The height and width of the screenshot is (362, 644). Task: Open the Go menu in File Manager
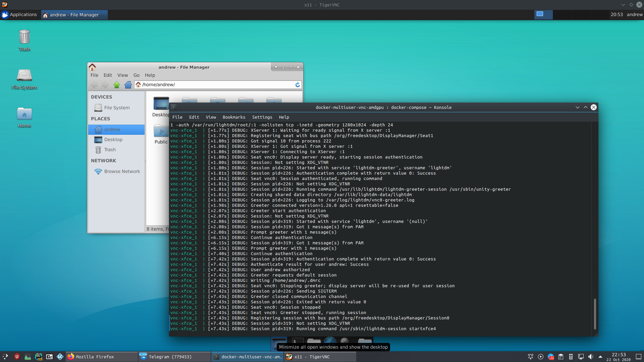click(x=136, y=75)
